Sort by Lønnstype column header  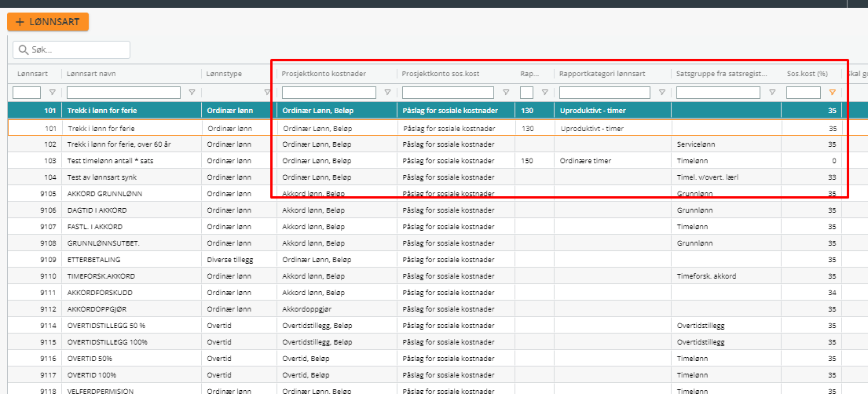[x=224, y=74]
